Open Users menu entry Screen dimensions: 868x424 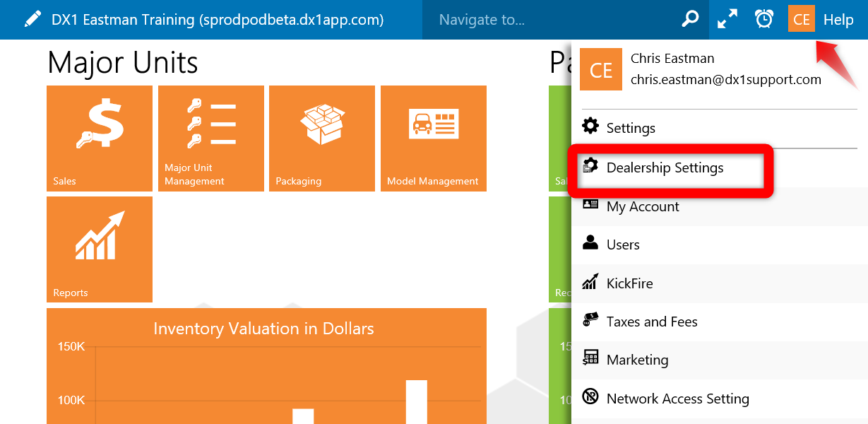(x=719, y=245)
